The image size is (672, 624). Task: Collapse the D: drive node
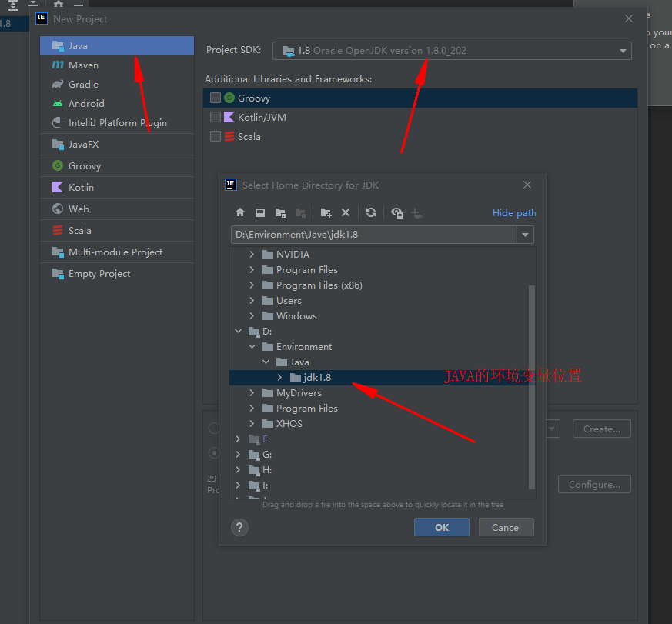pyautogui.click(x=239, y=331)
